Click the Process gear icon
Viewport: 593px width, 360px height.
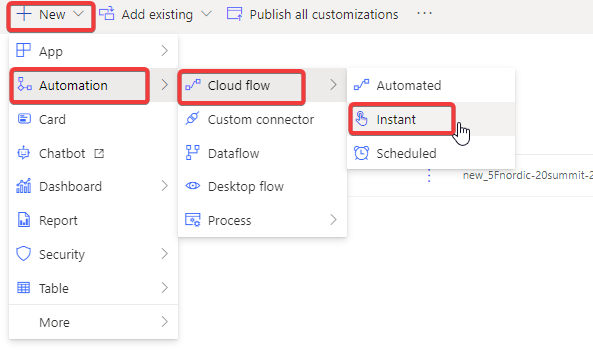[192, 220]
